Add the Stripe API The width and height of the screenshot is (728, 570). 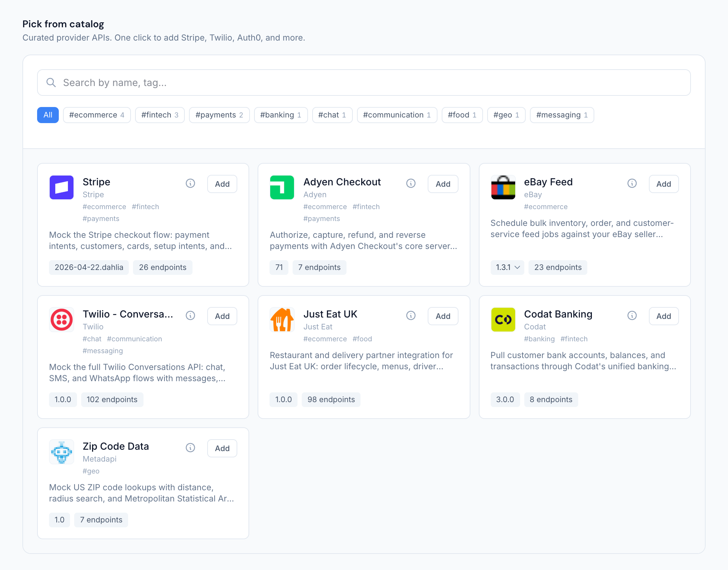click(222, 184)
